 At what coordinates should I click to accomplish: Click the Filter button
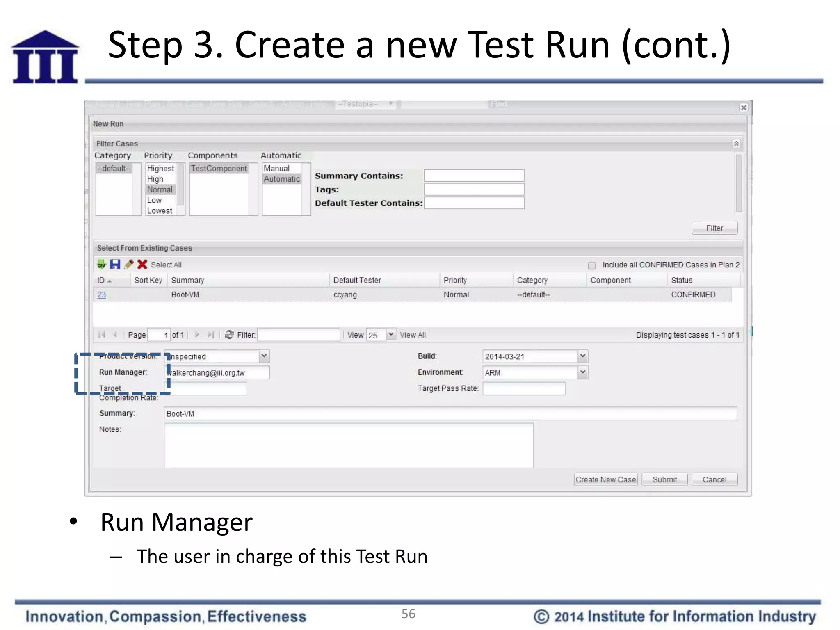click(x=714, y=228)
